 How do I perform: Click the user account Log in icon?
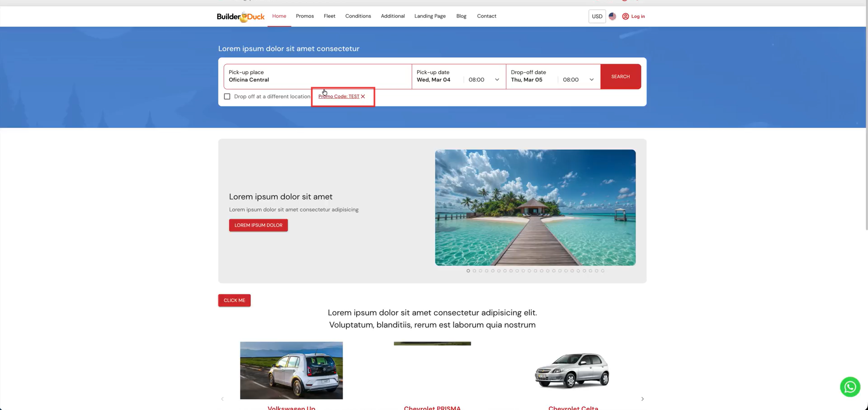click(625, 16)
